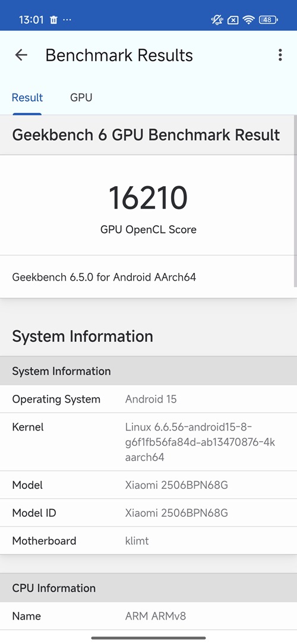Image resolution: width=297 pixels, height=644 pixels.
Task: Tap the CPU Name ARM ARMv8 row
Action: (148, 616)
